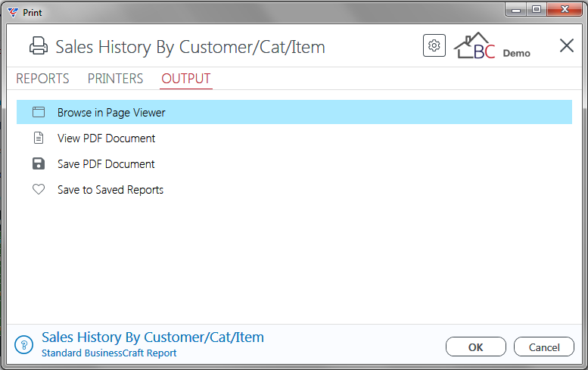Select View PDF Document
The height and width of the screenshot is (370, 588).
click(x=106, y=138)
